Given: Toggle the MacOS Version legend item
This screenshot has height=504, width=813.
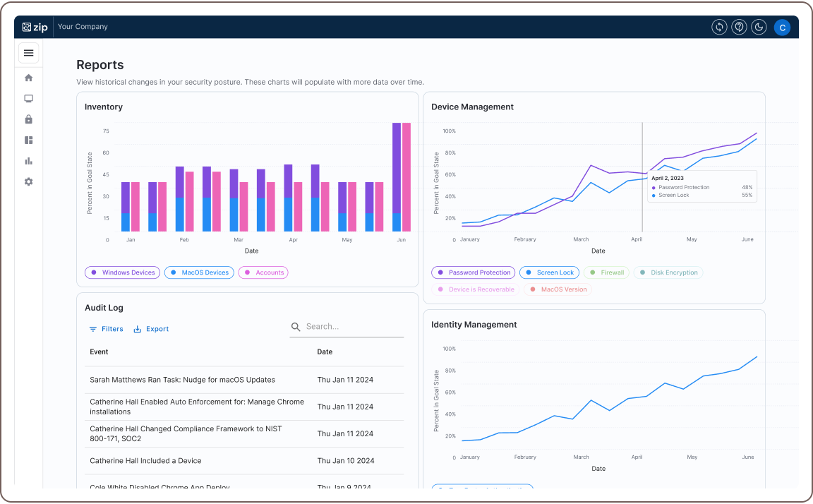Looking at the screenshot, I should [x=558, y=289].
